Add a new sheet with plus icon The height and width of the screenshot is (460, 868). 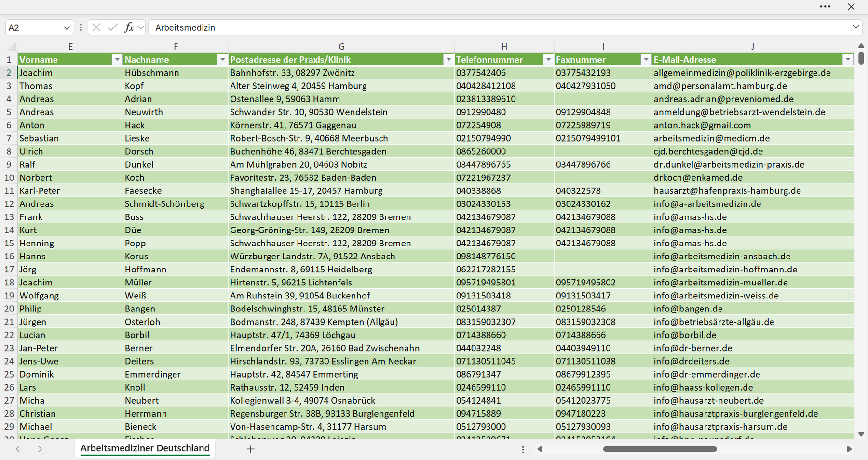(x=250, y=449)
